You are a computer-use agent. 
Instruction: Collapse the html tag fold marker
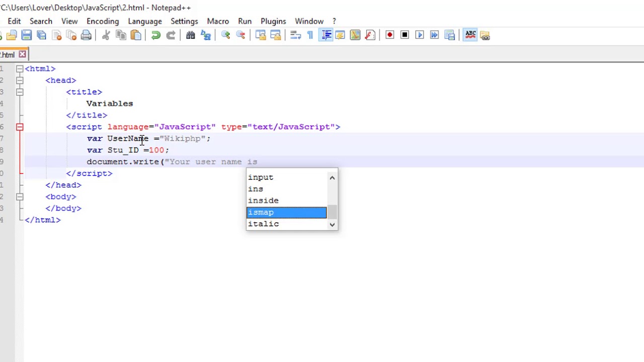tap(20, 69)
